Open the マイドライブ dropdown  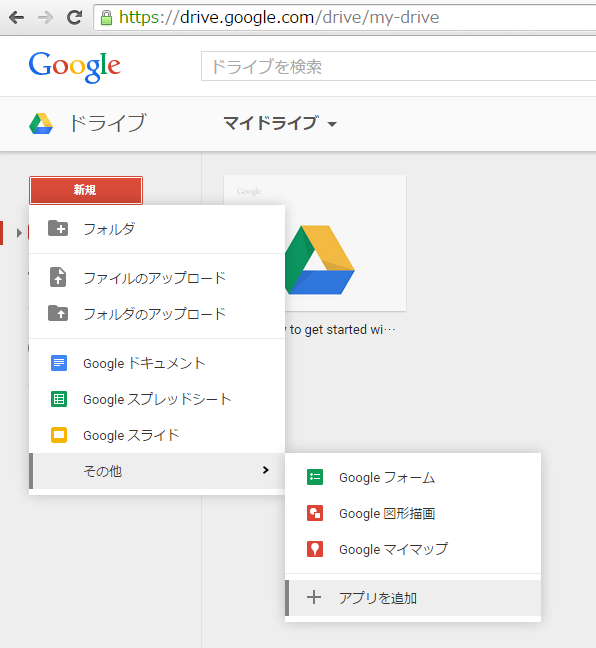click(x=280, y=123)
